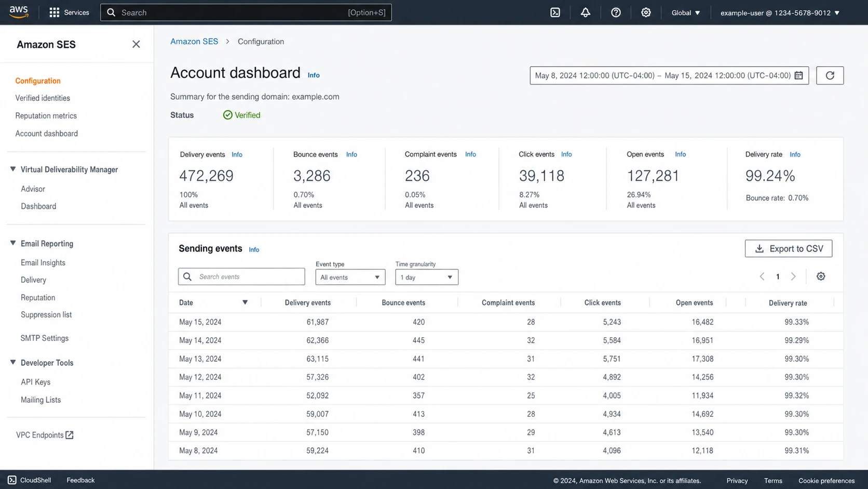Viewport: 868px width, 489px height.
Task: Click in the Search events field
Action: coord(241,276)
